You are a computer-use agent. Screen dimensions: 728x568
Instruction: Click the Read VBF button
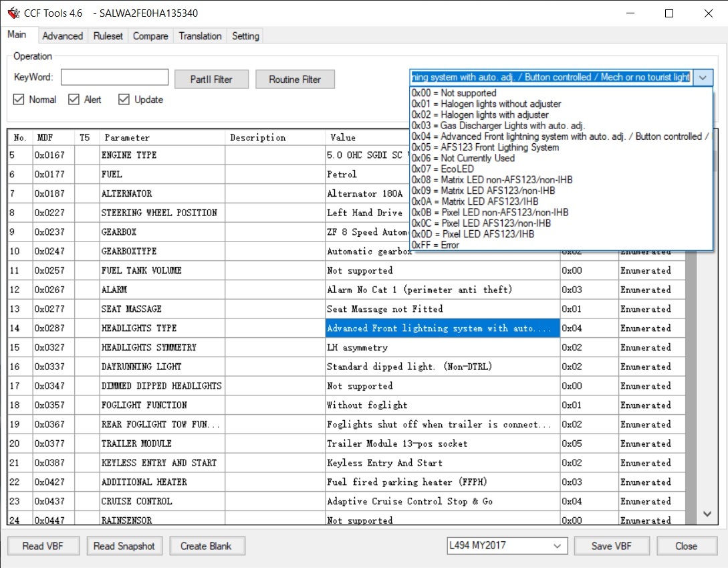pos(43,546)
